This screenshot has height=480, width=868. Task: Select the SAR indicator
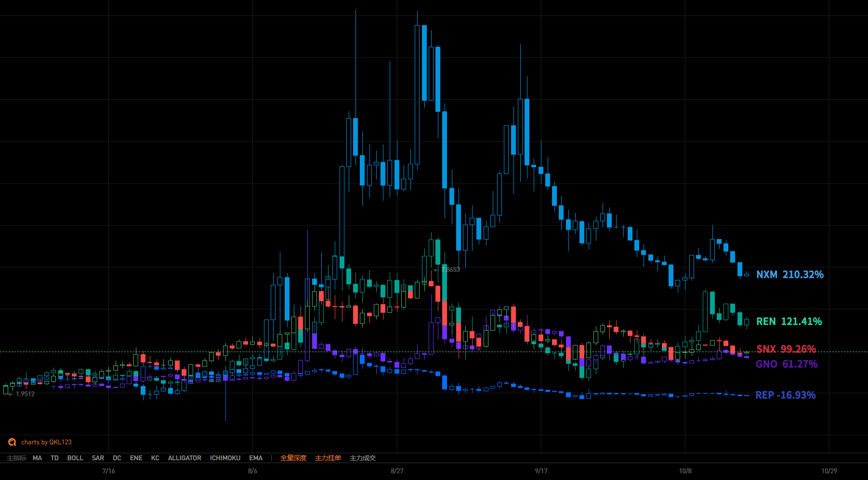pos(98,458)
